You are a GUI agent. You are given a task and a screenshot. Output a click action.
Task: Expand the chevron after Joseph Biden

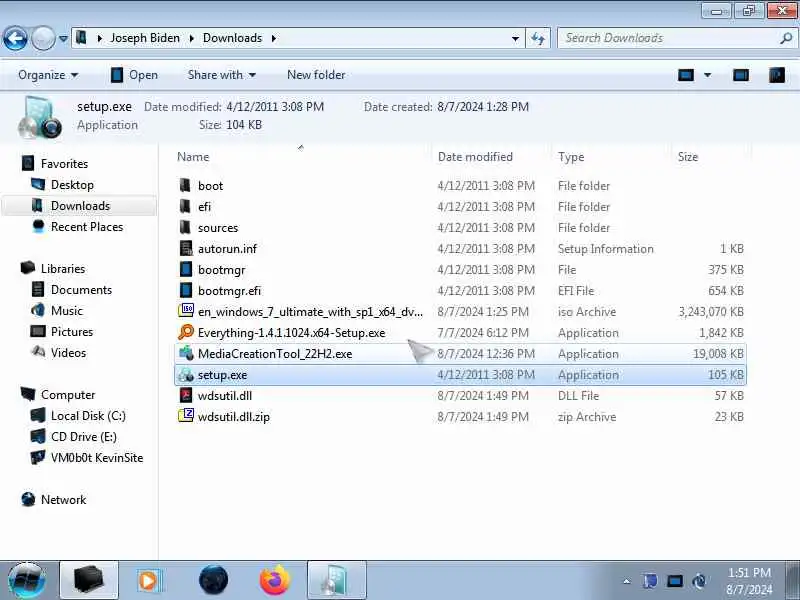(x=192, y=38)
